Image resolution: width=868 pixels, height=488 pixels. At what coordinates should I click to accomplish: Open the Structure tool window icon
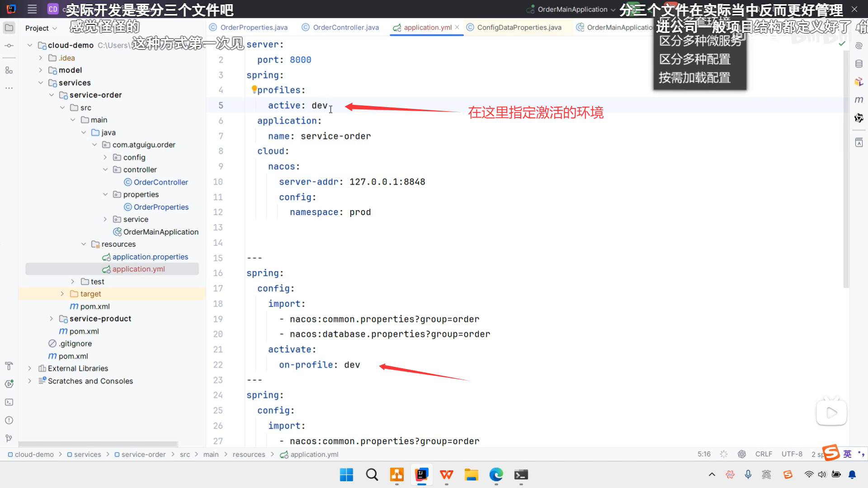pos(9,70)
